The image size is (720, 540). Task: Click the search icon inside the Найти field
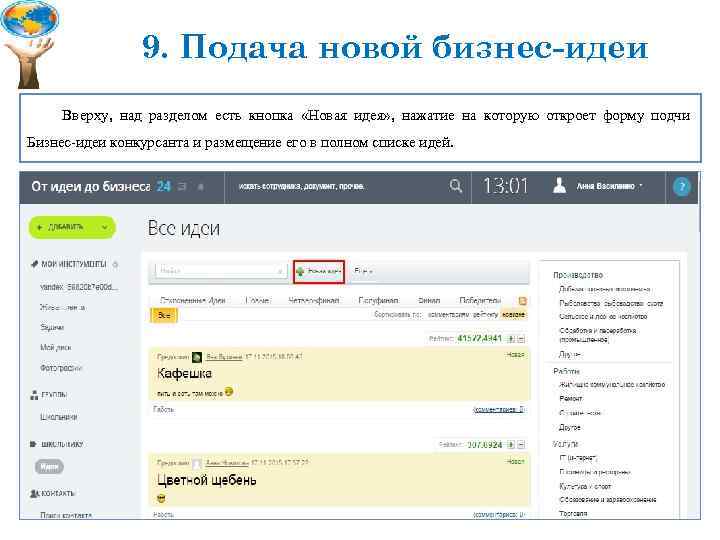click(x=280, y=271)
